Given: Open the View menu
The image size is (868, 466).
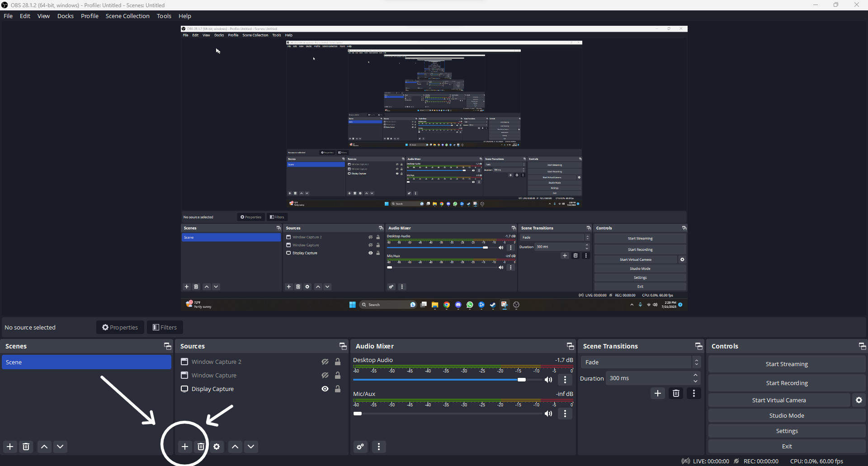Looking at the screenshot, I should [x=43, y=16].
